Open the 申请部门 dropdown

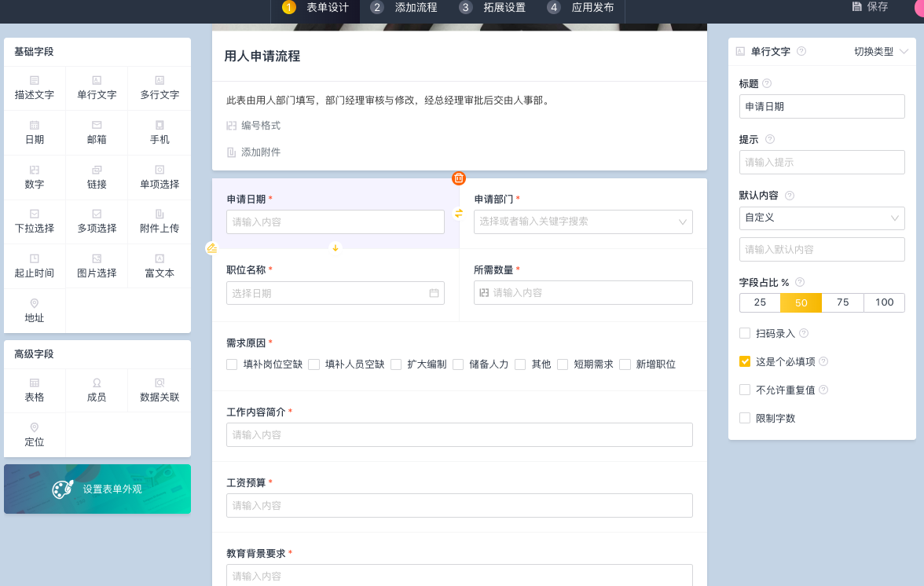pos(583,222)
